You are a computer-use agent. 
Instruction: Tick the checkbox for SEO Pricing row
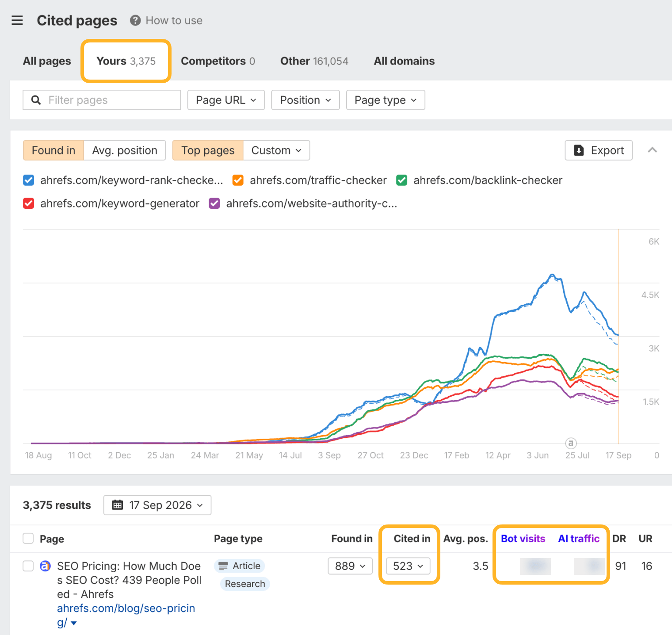point(28,566)
